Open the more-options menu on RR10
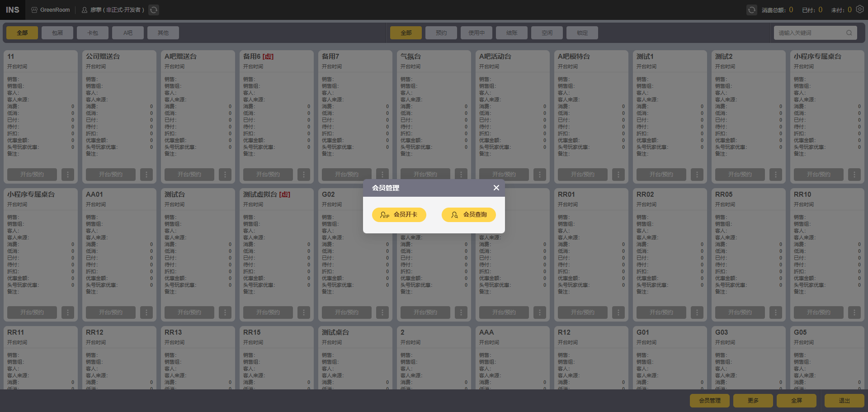Viewport: 868px width, 412px height. click(x=854, y=312)
